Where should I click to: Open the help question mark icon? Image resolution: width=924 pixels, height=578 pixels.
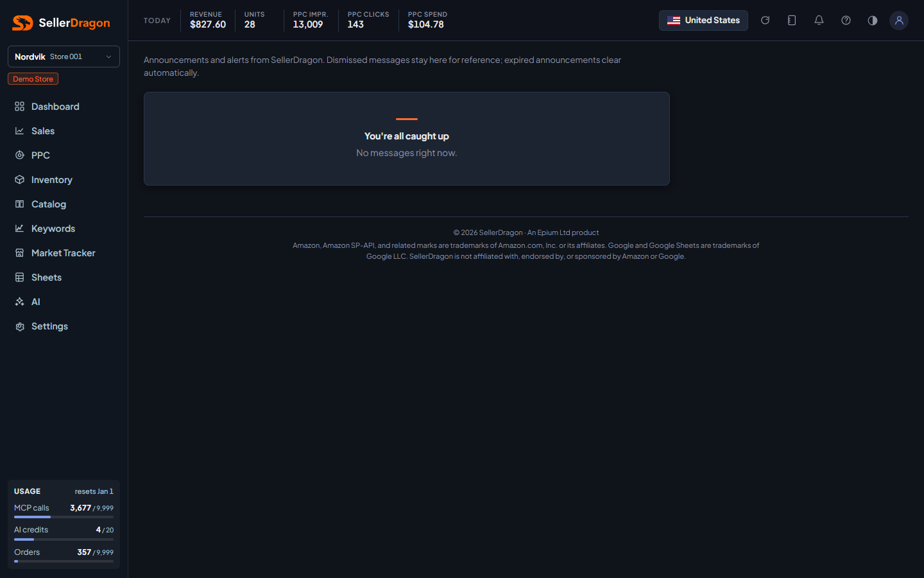click(x=846, y=21)
